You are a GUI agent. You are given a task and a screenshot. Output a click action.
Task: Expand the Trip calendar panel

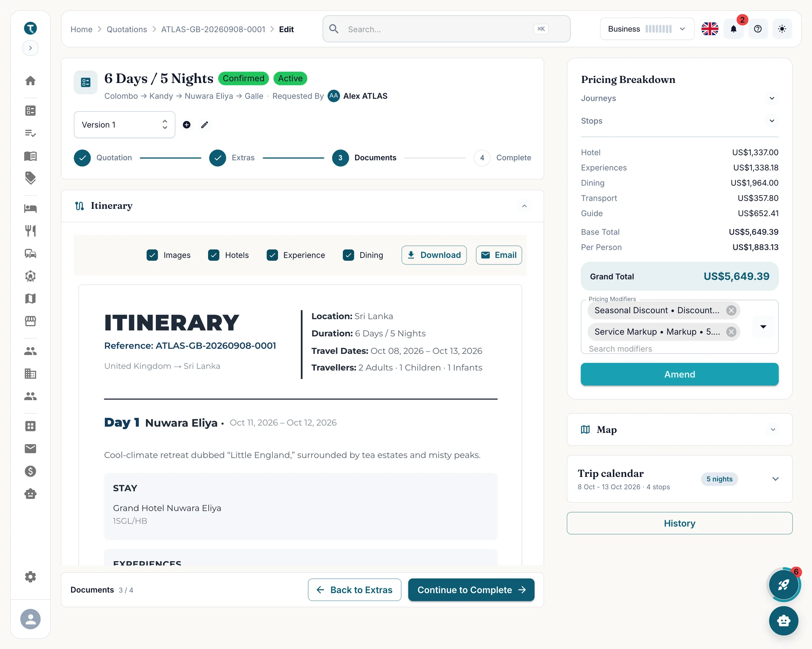tap(775, 479)
